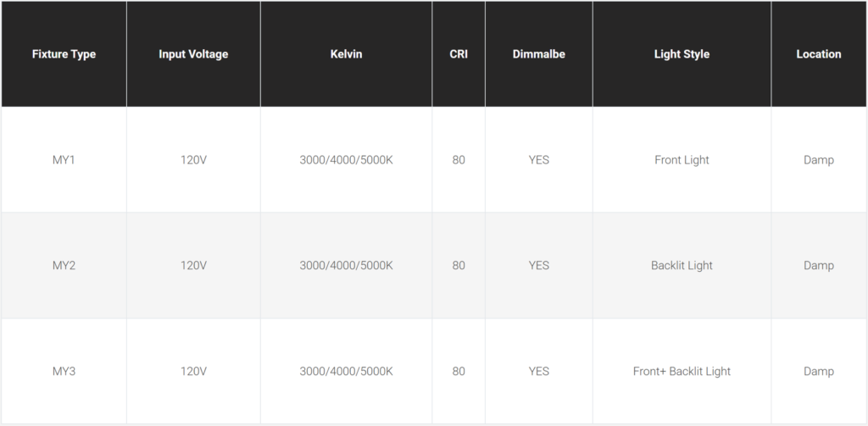The height and width of the screenshot is (426, 868).
Task: Select the Location column header
Action: [819, 54]
